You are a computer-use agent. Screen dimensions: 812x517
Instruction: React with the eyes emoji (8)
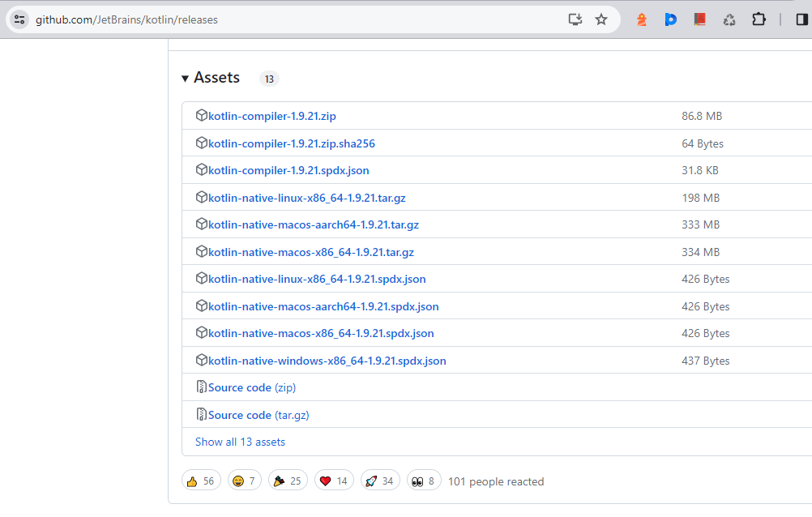(x=424, y=481)
